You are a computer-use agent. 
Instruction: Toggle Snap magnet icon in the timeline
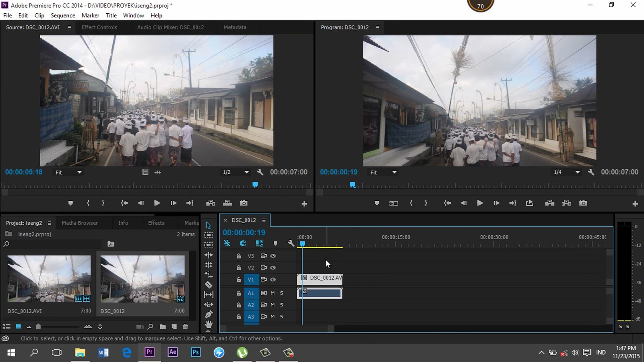(x=243, y=243)
